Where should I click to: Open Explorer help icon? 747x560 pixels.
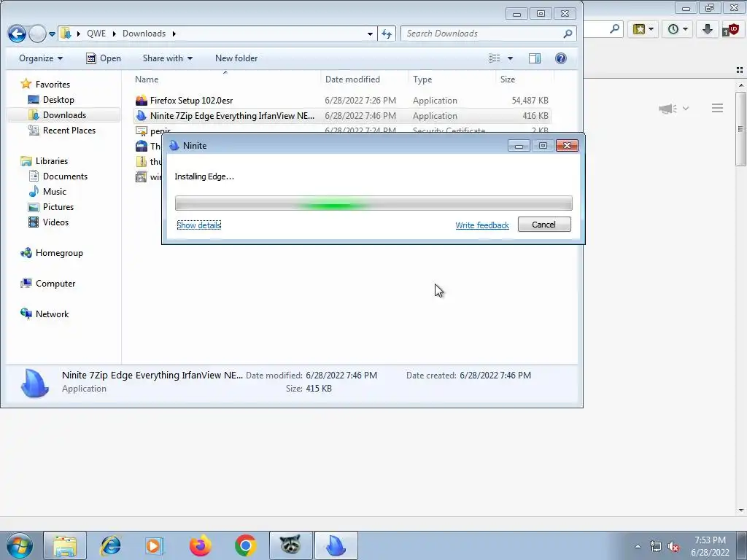[561, 58]
